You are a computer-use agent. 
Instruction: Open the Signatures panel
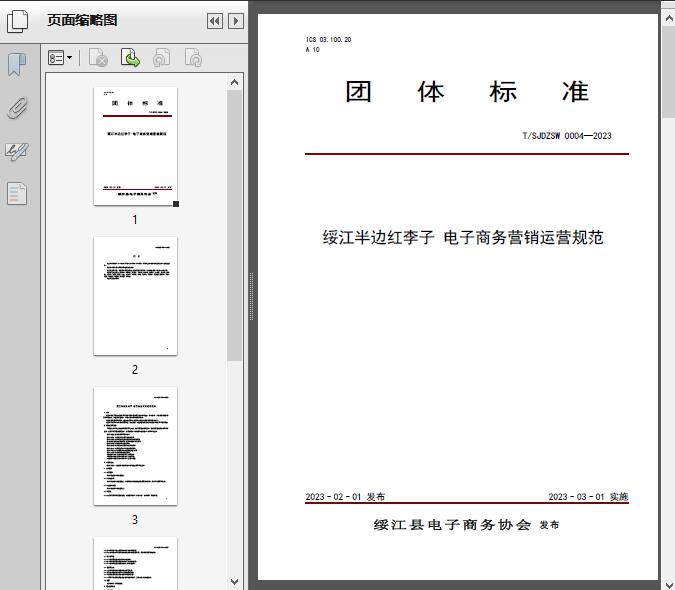(17, 151)
